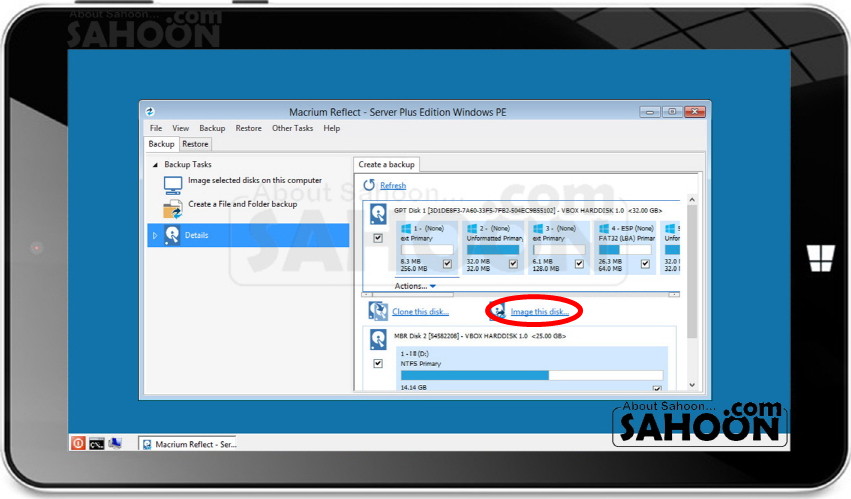Screen dimensions: 851x499
Task: Click the 4 - ESP (None) partition label
Action: pyautogui.click(x=632, y=229)
